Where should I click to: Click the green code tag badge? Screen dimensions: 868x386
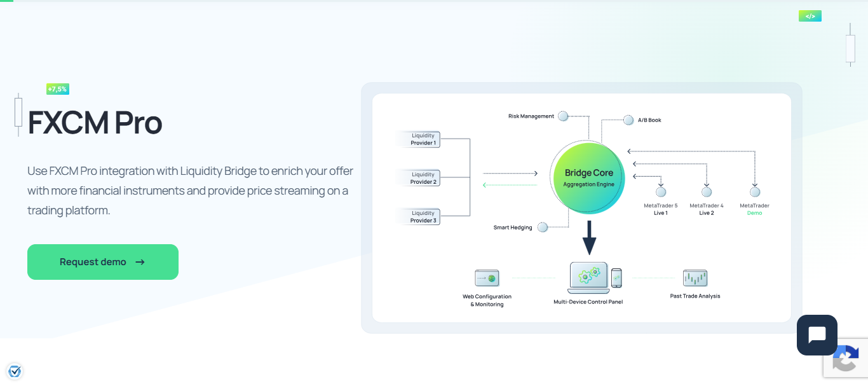[x=810, y=16]
